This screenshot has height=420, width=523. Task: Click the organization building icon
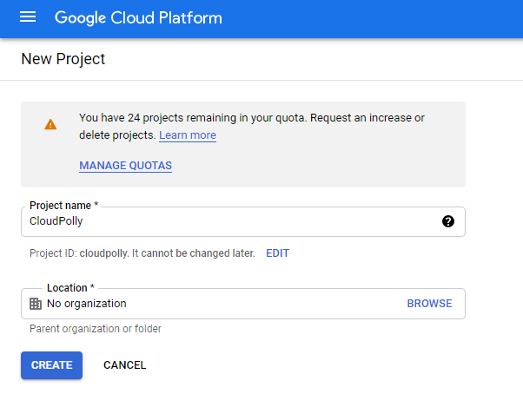tap(36, 304)
